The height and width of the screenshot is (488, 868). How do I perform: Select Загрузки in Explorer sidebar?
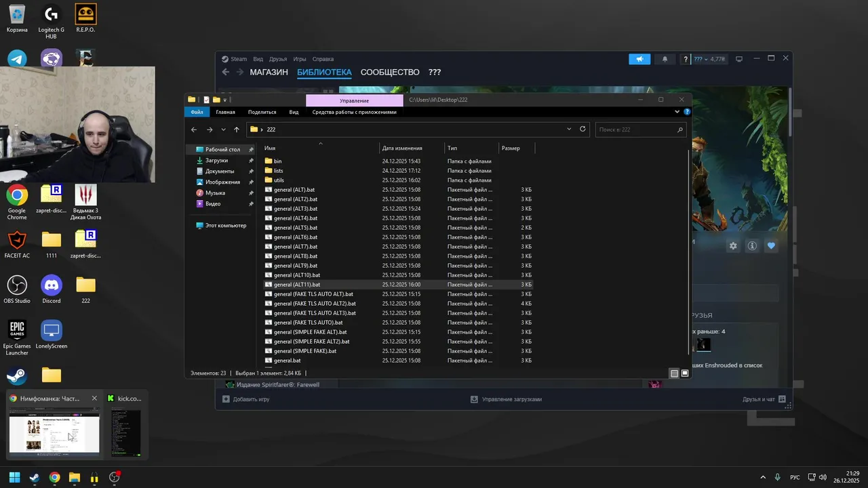pyautogui.click(x=216, y=161)
